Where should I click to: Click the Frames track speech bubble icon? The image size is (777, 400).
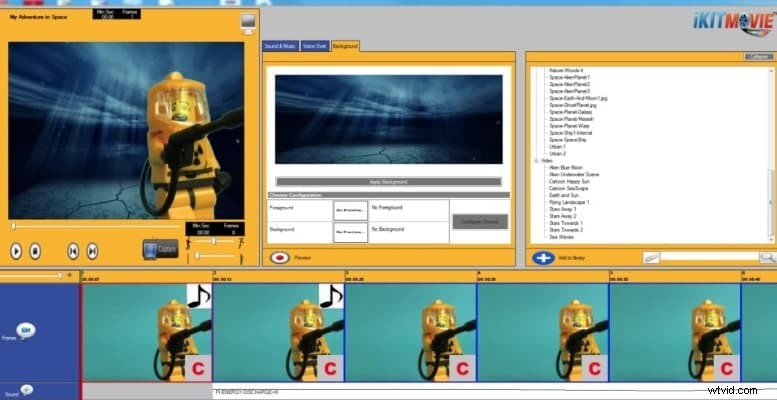26,330
